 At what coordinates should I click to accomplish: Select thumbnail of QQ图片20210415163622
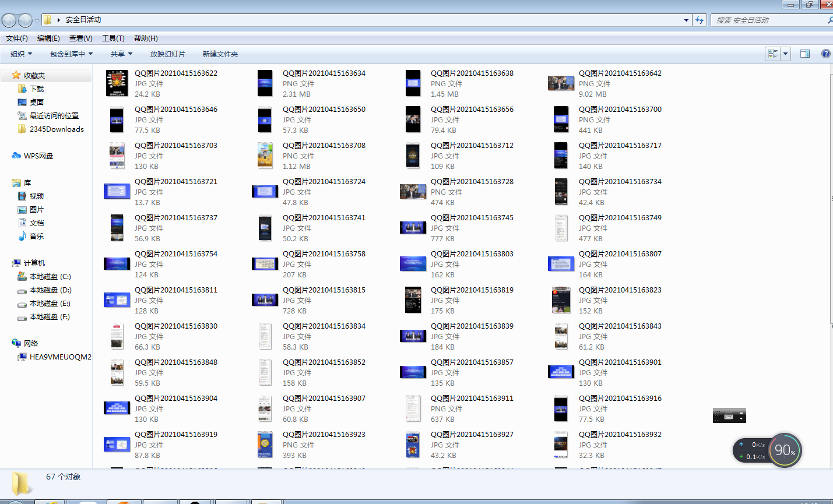point(117,83)
